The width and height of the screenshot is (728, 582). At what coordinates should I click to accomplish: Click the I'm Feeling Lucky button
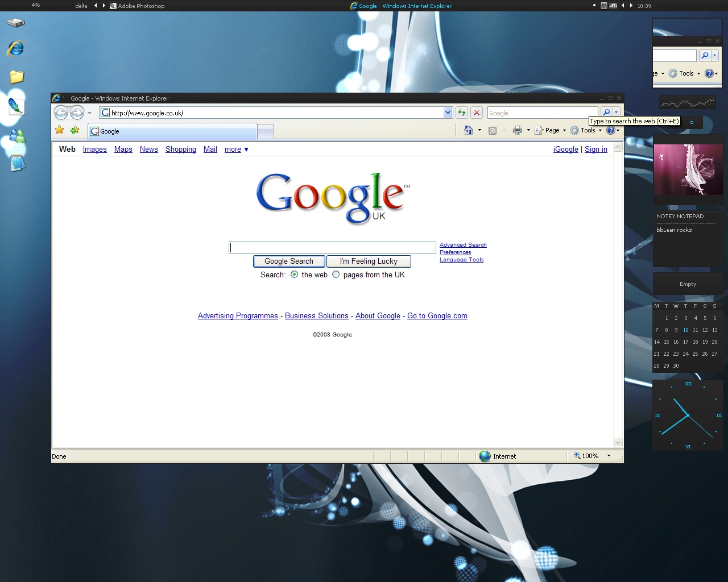pyautogui.click(x=369, y=261)
